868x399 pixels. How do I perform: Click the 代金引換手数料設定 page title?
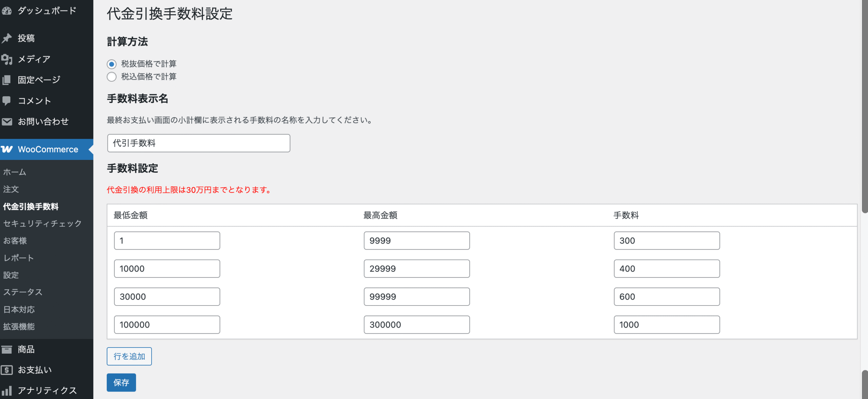(170, 14)
